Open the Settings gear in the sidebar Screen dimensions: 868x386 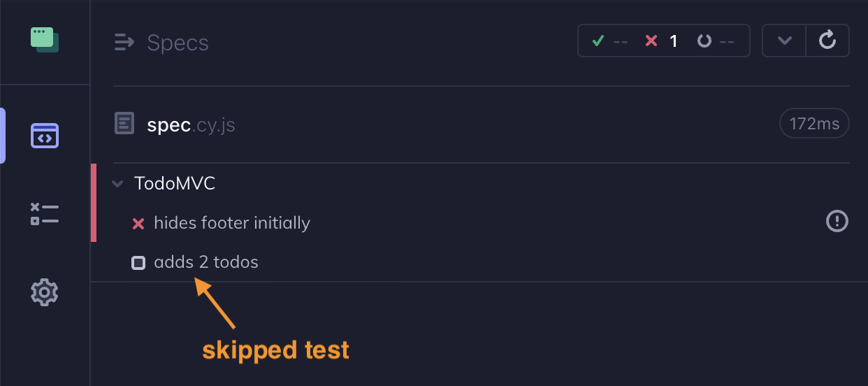point(45,292)
